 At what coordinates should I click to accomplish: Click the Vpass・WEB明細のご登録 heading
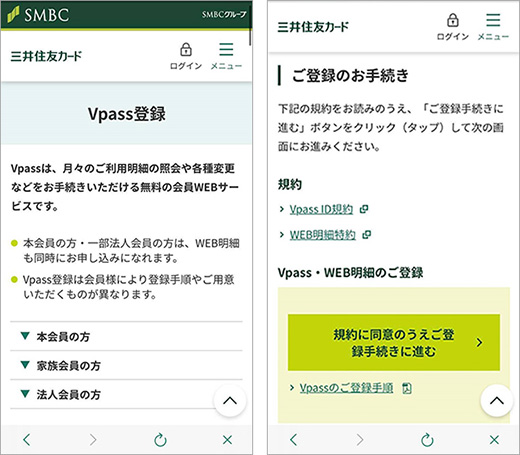pyautogui.click(x=350, y=273)
